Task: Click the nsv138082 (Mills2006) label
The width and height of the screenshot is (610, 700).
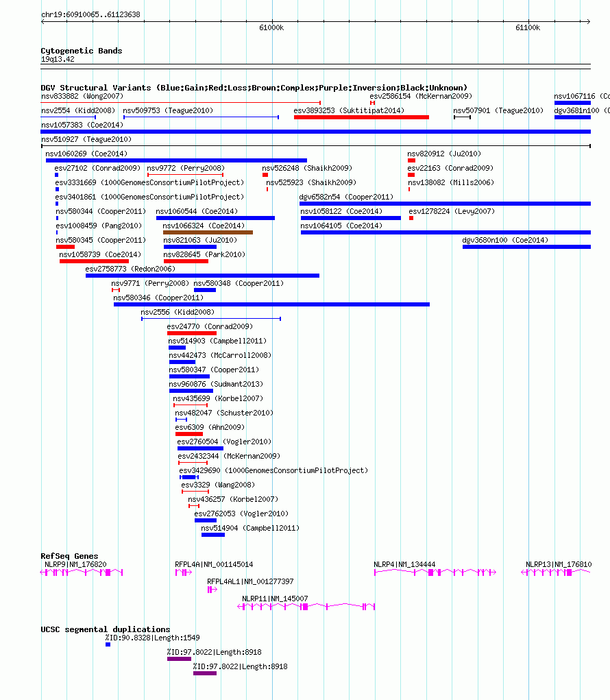Action: (451, 182)
